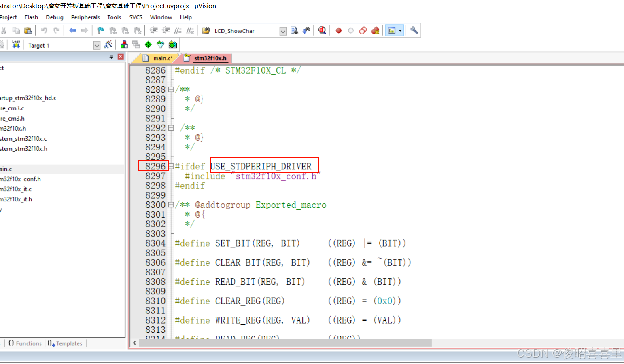Click the Kill All Breakpoints icon
This screenshot has height=364, width=624.
tap(375, 30)
